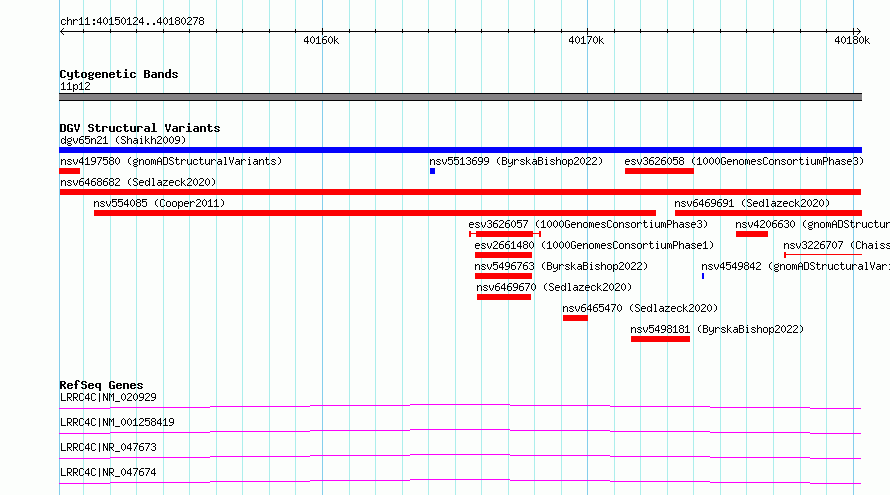890x495 pixels.
Task: Open nsv4206630 gnomAD variant label
Action: [x=812, y=224]
